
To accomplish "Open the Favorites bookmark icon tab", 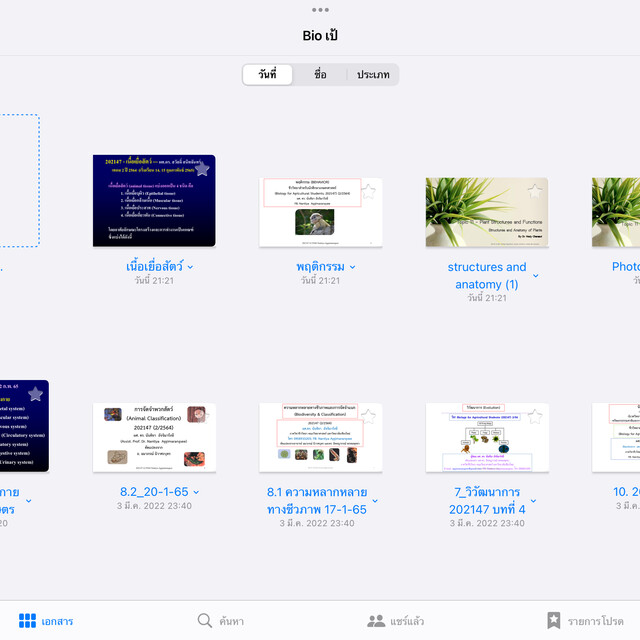I will pyautogui.click(x=553, y=621).
